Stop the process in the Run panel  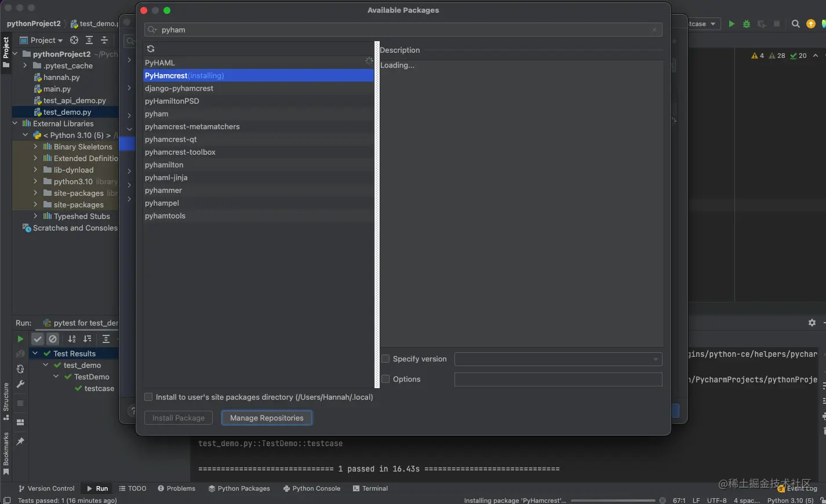(20, 403)
